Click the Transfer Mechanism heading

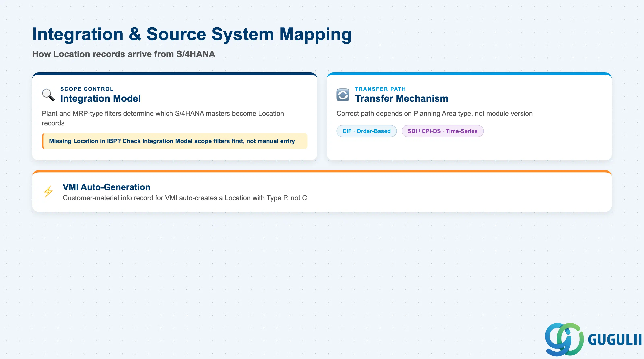point(401,98)
